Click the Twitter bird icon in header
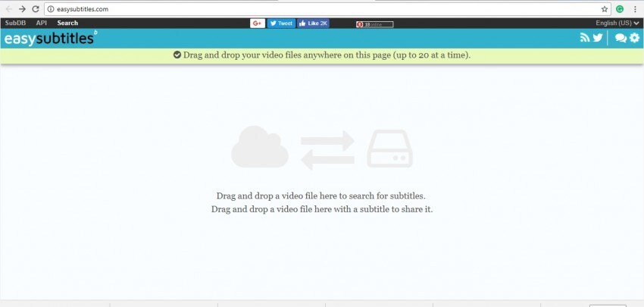This screenshot has height=307, width=644. tap(598, 38)
